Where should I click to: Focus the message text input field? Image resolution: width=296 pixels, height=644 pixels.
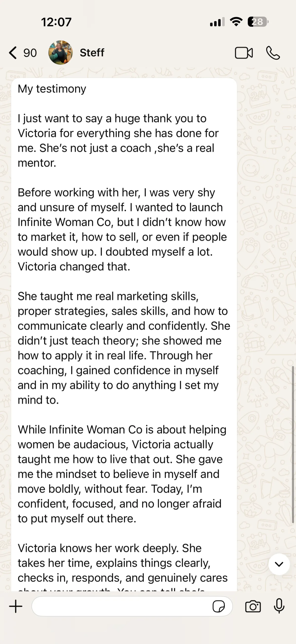coord(120,606)
